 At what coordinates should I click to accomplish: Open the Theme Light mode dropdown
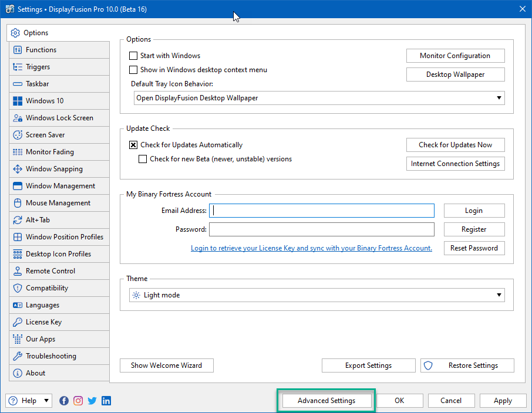pyautogui.click(x=317, y=295)
